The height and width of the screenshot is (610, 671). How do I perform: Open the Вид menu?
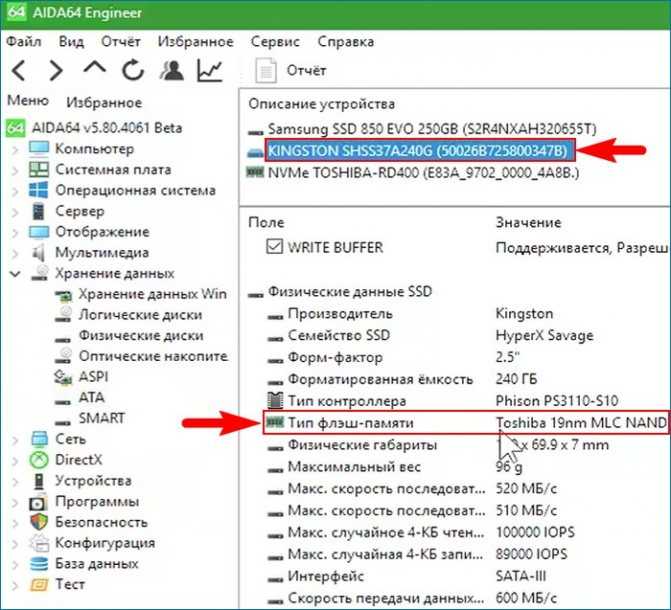(71, 42)
